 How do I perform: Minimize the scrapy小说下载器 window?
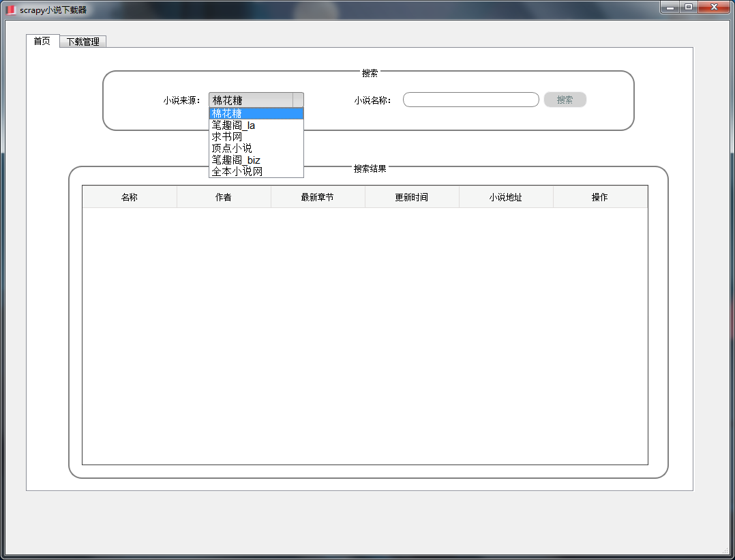click(670, 7)
